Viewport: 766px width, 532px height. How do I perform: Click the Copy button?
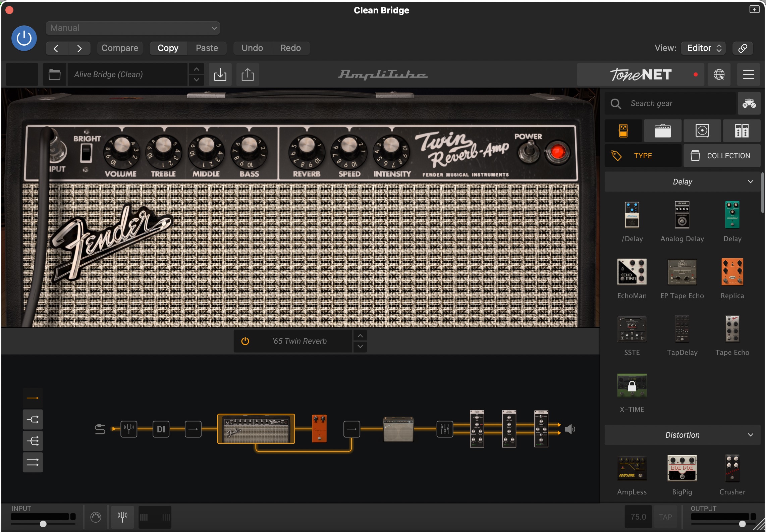click(x=168, y=48)
